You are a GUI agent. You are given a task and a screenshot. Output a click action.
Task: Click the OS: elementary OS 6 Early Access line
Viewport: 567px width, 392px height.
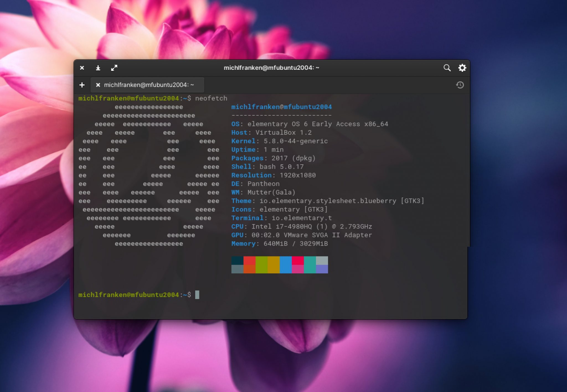tap(310, 124)
